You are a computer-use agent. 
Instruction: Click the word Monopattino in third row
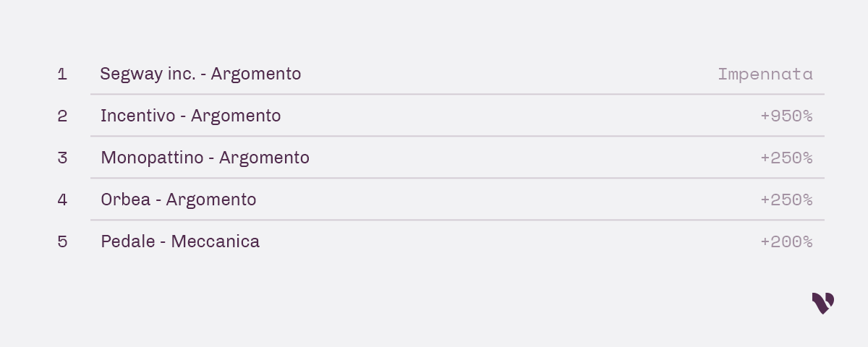point(152,158)
